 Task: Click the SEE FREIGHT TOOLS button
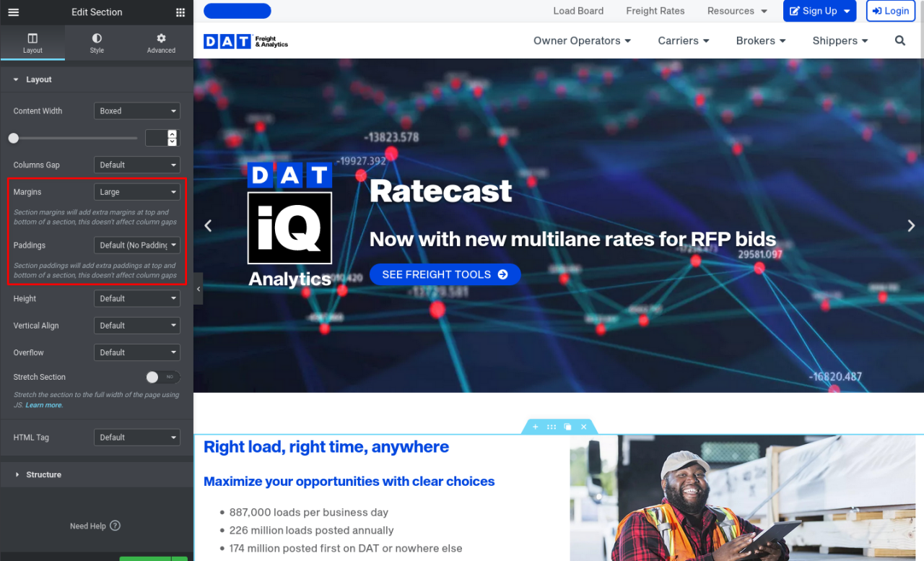[x=445, y=274]
